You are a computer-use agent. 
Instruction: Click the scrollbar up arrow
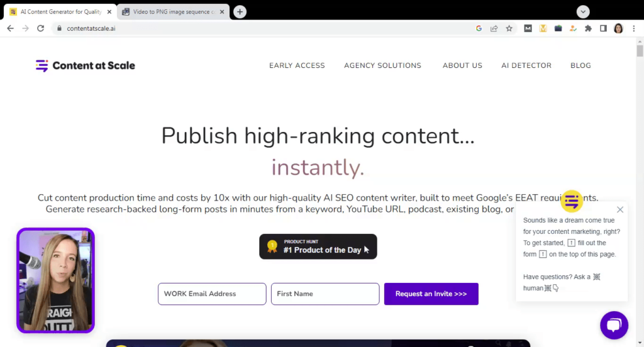[x=640, y=41]
